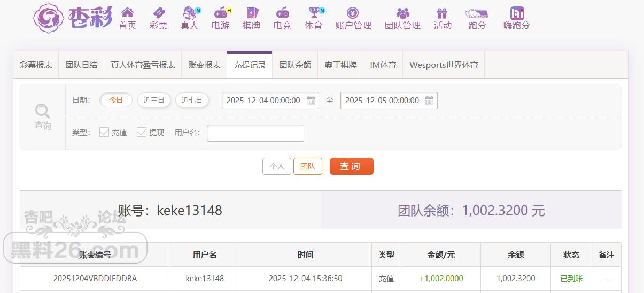Switch to the 真人体育盈亏报表 tab

pos(143,65)
